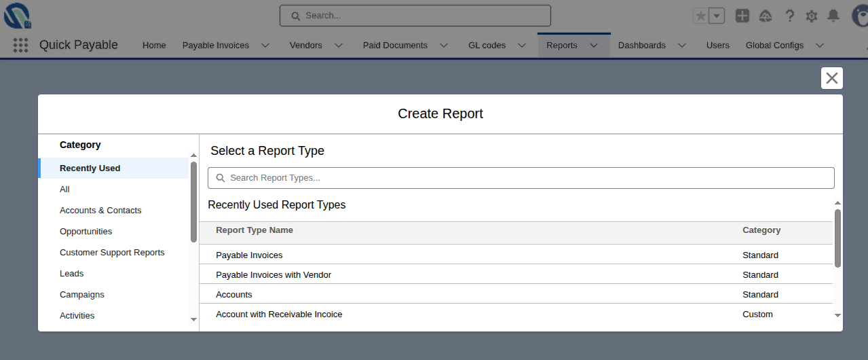The height and width of the screenshot is (360, 868).
Task: Expand the Reports tab chevron
Action: tap(594, 46)
